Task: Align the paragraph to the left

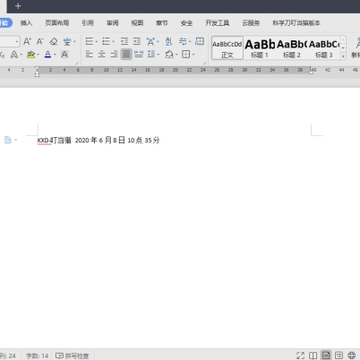Action: coord(89,54)
